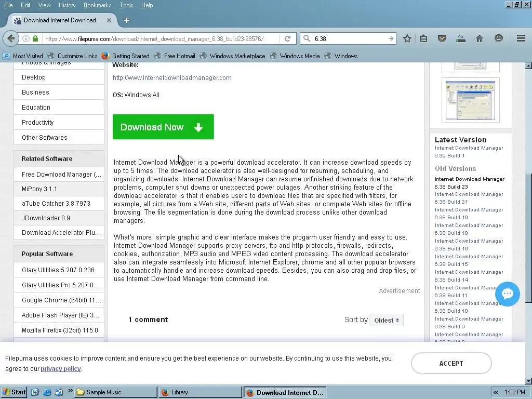Image resolution: width=532 pixels, height=399 pixels.
Task: Bookmark this page with star icon
Action: (x=407, y=38)
